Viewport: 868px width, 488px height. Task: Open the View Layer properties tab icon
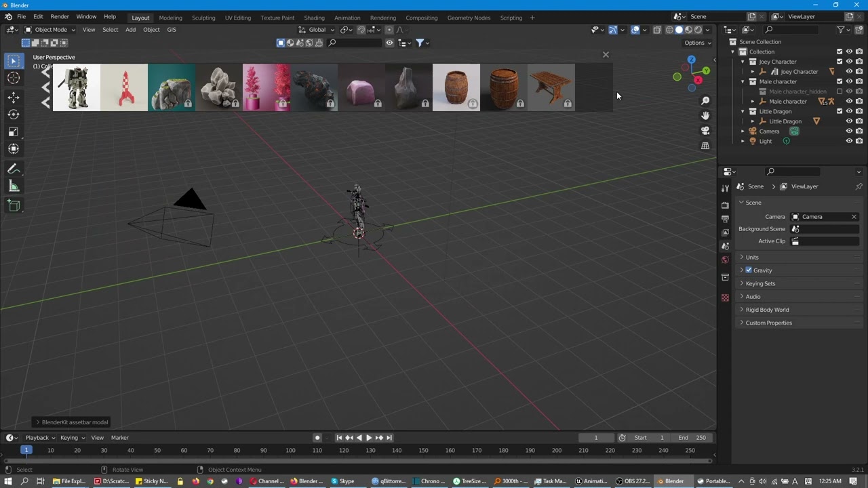725,232
